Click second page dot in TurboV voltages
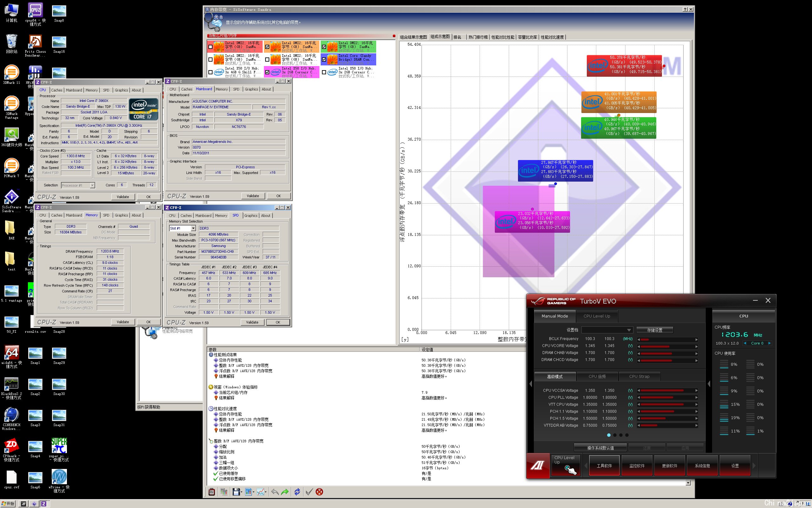 tap(615, 435)
